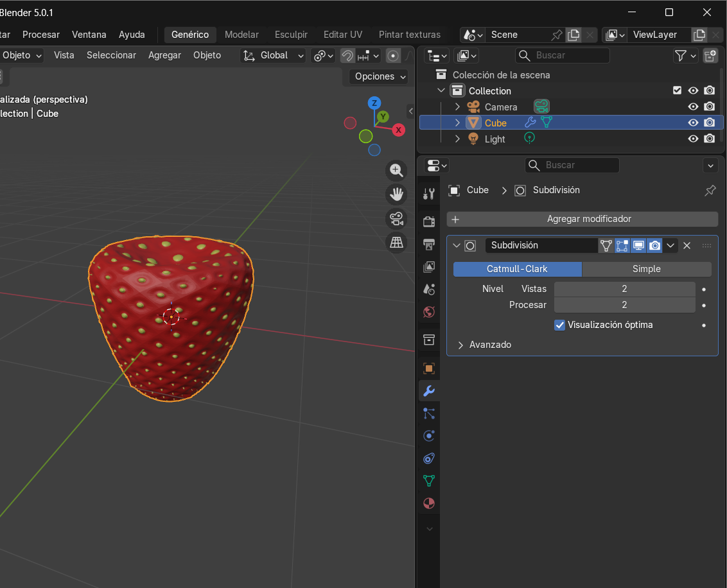This screenshot has height=588, width=727.
Task: Open the Global transform orientation dropdown
Action: [274, 55]
